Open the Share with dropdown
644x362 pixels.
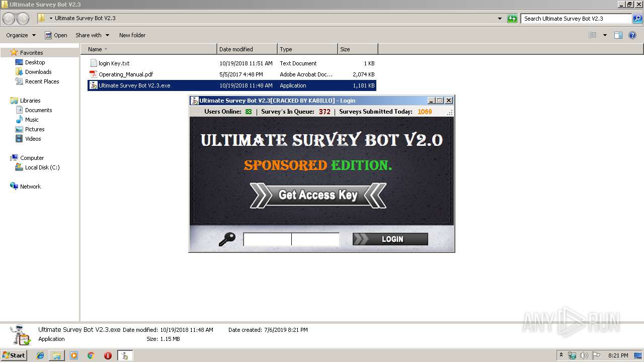tap(92, 35)
